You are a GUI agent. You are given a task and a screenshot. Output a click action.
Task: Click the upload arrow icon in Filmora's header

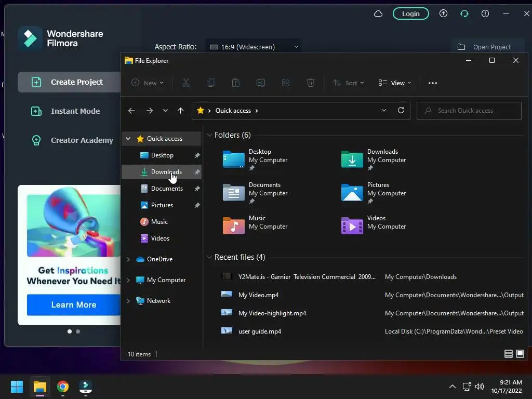point(444,14)
